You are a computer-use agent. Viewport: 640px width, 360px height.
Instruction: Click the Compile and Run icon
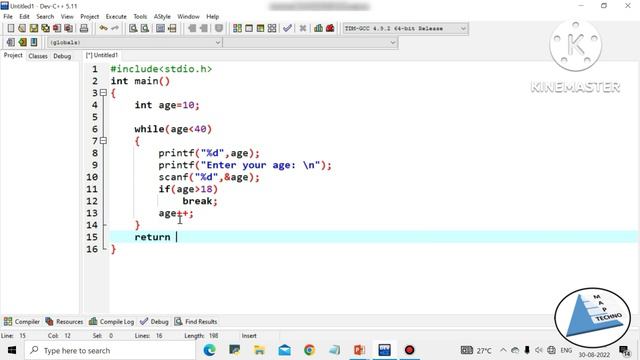[260, 28]
